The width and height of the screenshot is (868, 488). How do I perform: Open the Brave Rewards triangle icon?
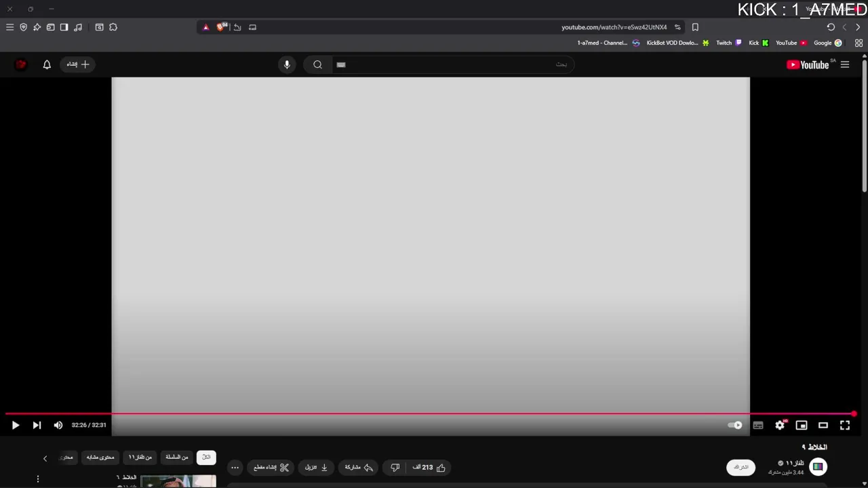pyautogui.click(x=206, y=27)
